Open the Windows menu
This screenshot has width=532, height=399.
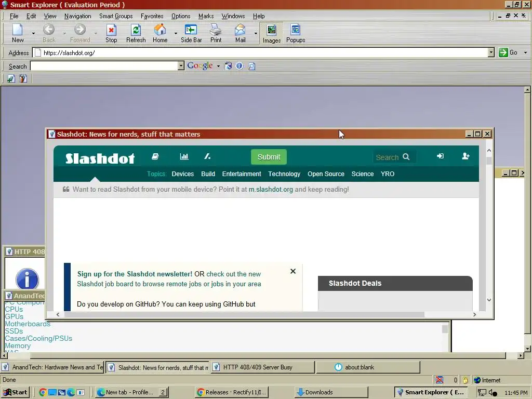click(x=233, y=16)
